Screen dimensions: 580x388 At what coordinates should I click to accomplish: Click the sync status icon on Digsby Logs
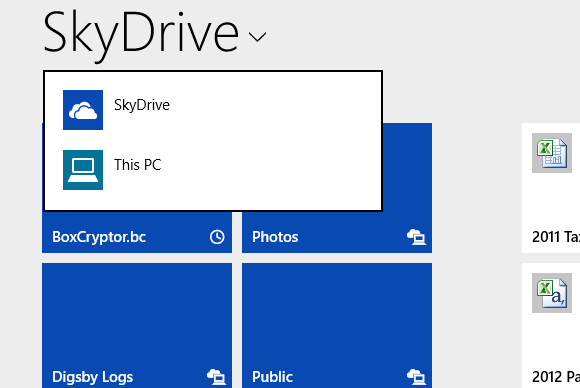[216, 377]
